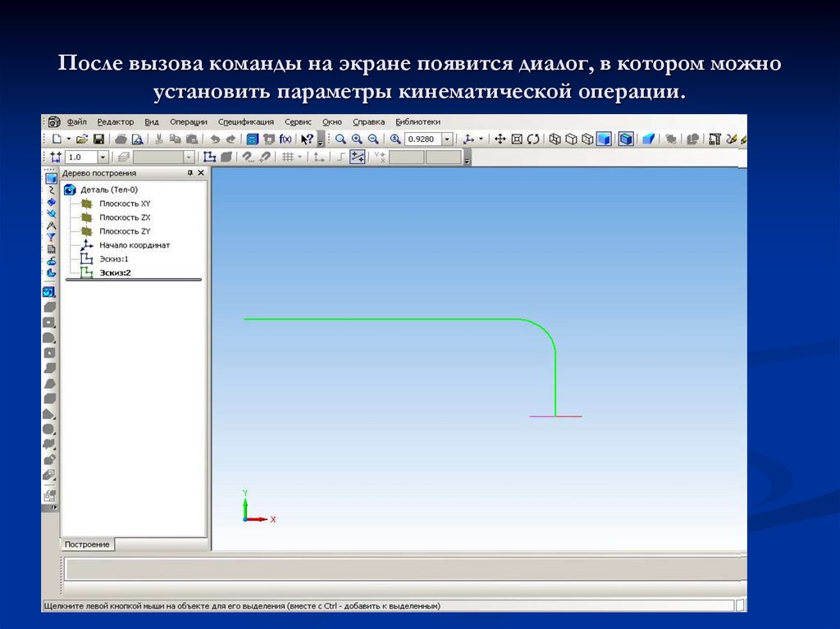
Task: Open the Операции menu
Action: [x=188, y=121]
